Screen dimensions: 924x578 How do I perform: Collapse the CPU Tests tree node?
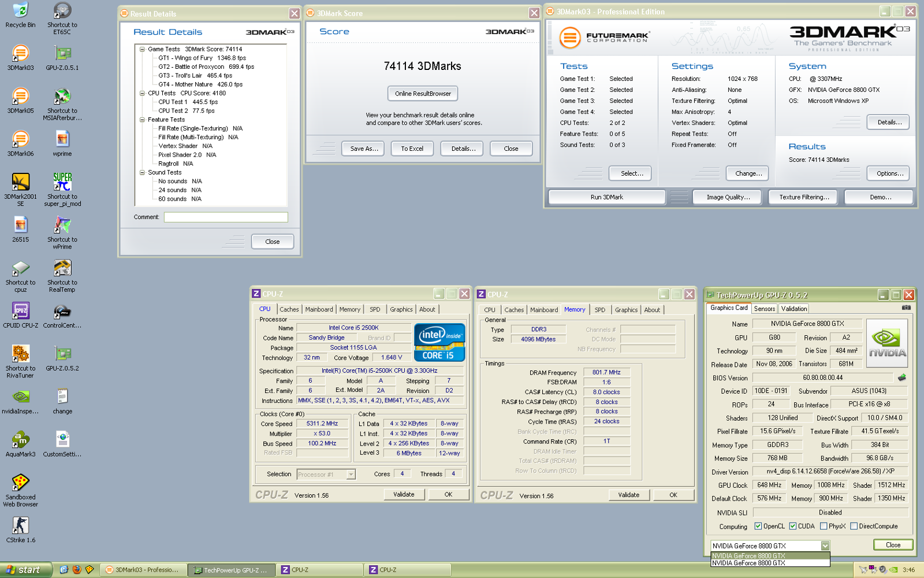142,93
